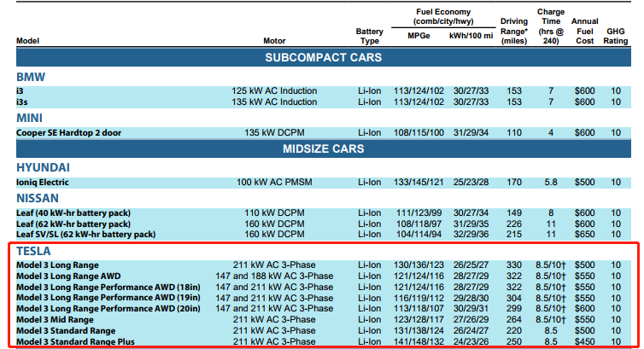Click the $450 annual fuel cost value

[x=584, y=341]
